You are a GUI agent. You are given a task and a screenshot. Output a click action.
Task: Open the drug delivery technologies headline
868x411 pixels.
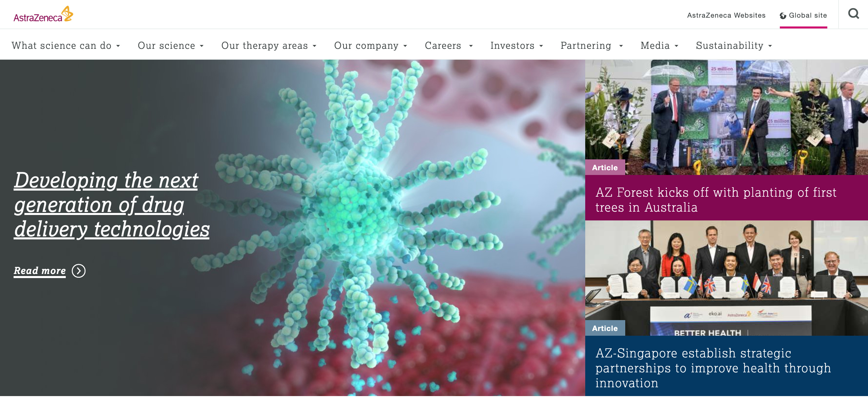(x=112, y=204)
